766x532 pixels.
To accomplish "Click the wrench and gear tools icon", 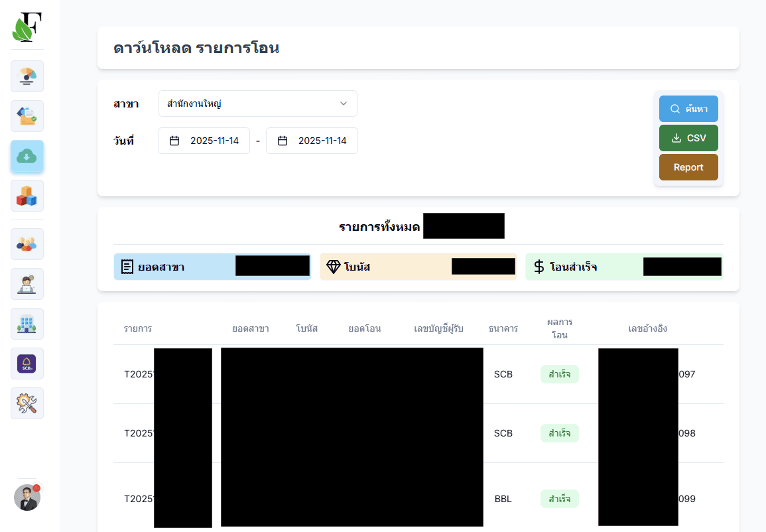I will click(x=27, y=403).
